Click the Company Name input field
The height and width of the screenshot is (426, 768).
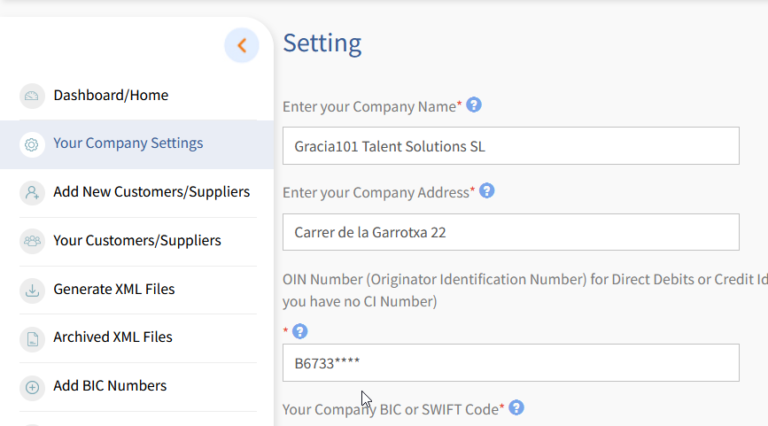point(511,146)
